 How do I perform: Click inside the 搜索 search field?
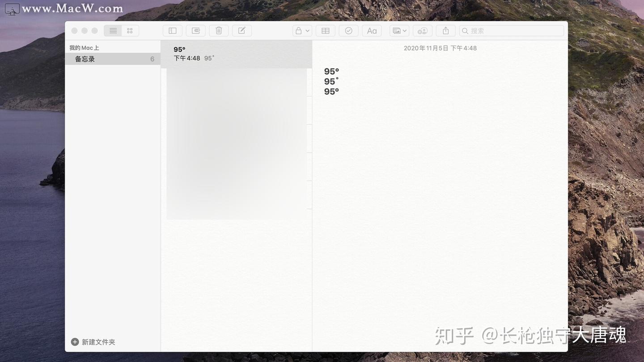(x=511, y=30)
